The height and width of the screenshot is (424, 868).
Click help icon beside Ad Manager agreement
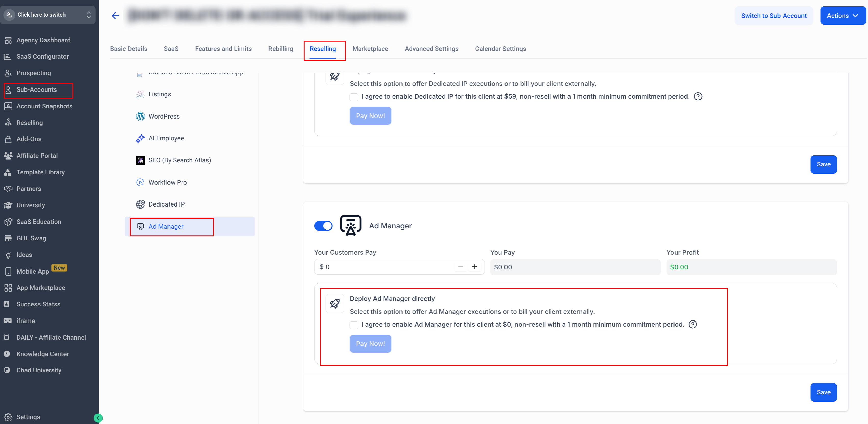pos(692,324)
